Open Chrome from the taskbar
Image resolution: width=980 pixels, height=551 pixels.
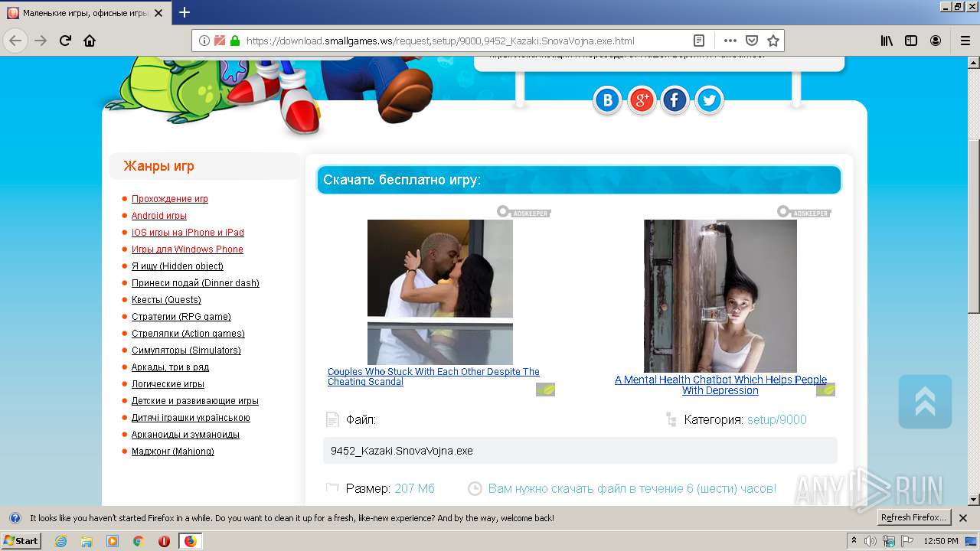point(138,541)
